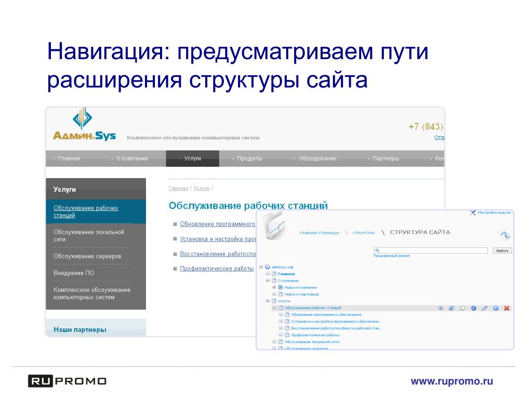Screen dimensions: 532x399
Task: Select Внедрение ПО in the sidebar
Action: [x=74, y=273]
